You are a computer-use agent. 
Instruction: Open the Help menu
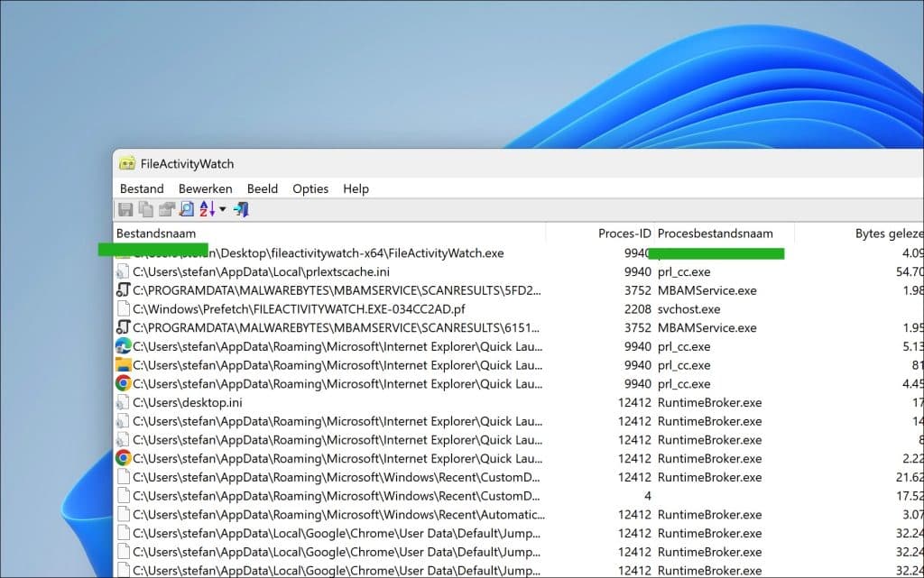356,189
